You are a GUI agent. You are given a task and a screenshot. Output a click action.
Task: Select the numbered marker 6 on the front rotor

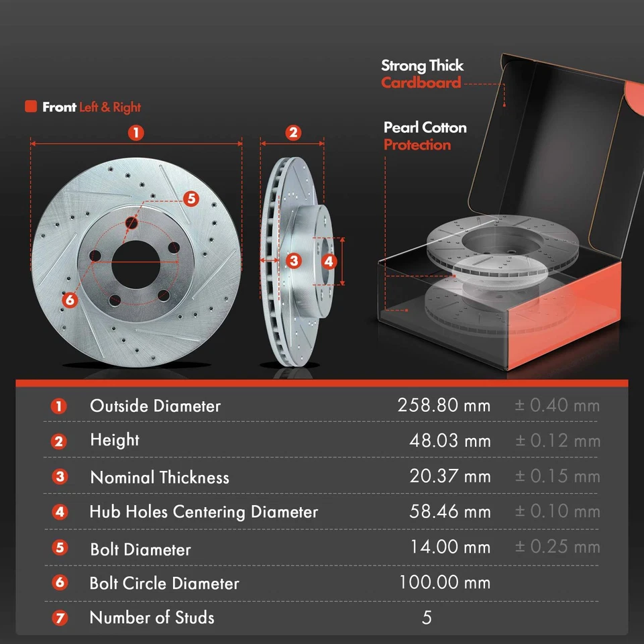tap(69, 301)
